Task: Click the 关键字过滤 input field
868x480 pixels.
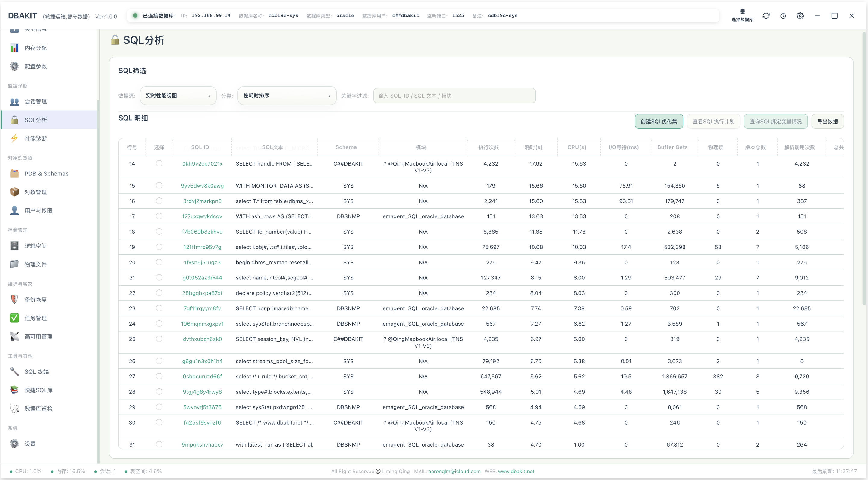Action: 454,96
